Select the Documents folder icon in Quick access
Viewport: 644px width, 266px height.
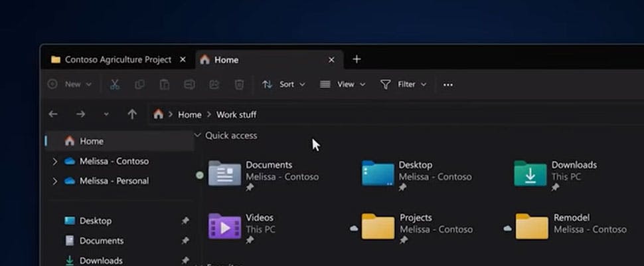point(224,173)
